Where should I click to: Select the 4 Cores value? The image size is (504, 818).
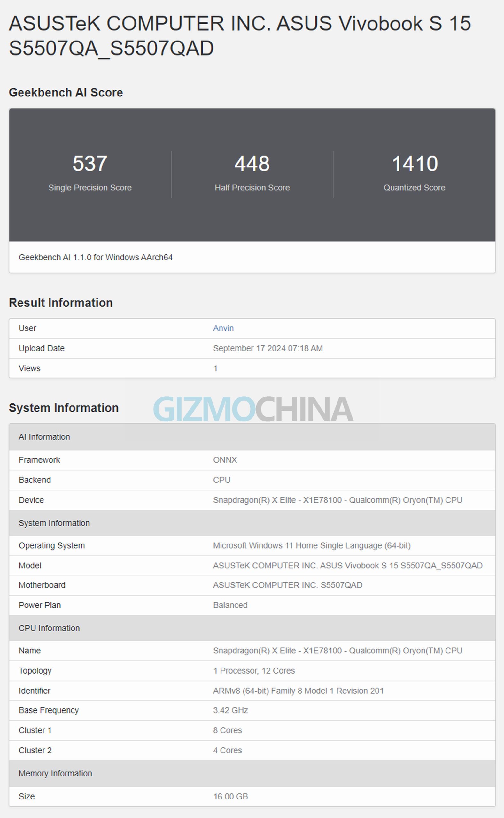[227, 750]
